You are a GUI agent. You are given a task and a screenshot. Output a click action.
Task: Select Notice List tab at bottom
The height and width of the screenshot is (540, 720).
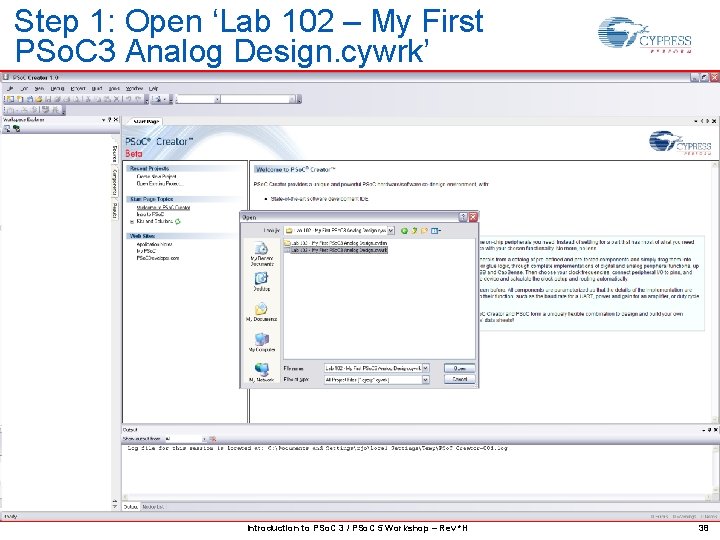[152, 507]
